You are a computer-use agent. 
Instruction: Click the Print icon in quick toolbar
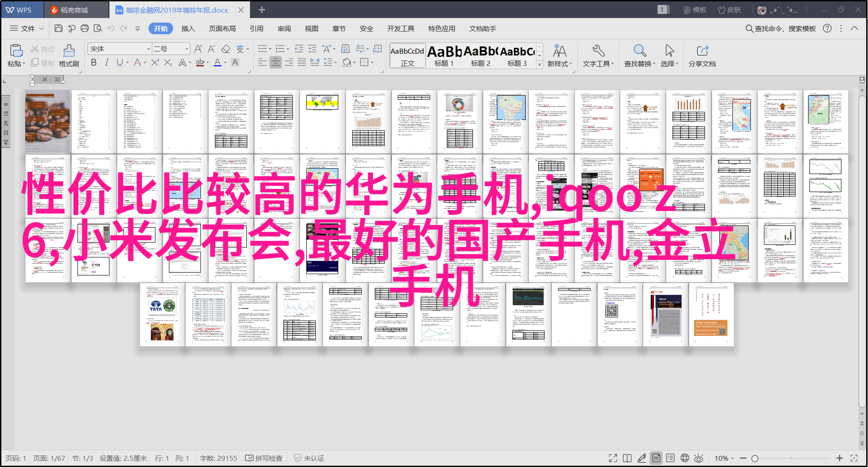pyautogui.click(x=84, y=28)
